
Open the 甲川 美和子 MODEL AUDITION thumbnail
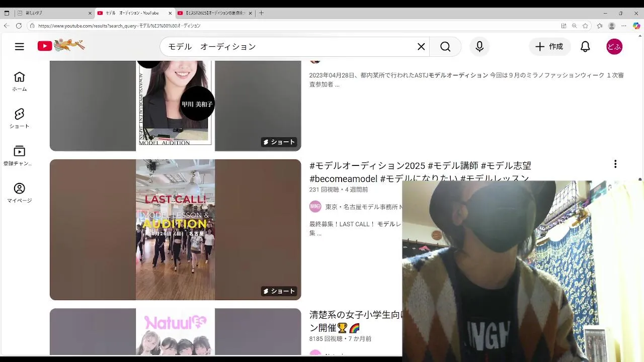(175, 106)
